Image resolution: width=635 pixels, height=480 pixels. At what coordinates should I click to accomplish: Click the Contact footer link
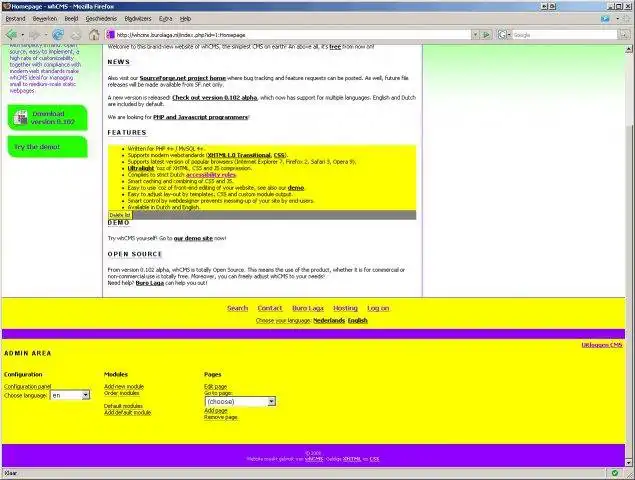pyautogui.click(x=270, y=308)
